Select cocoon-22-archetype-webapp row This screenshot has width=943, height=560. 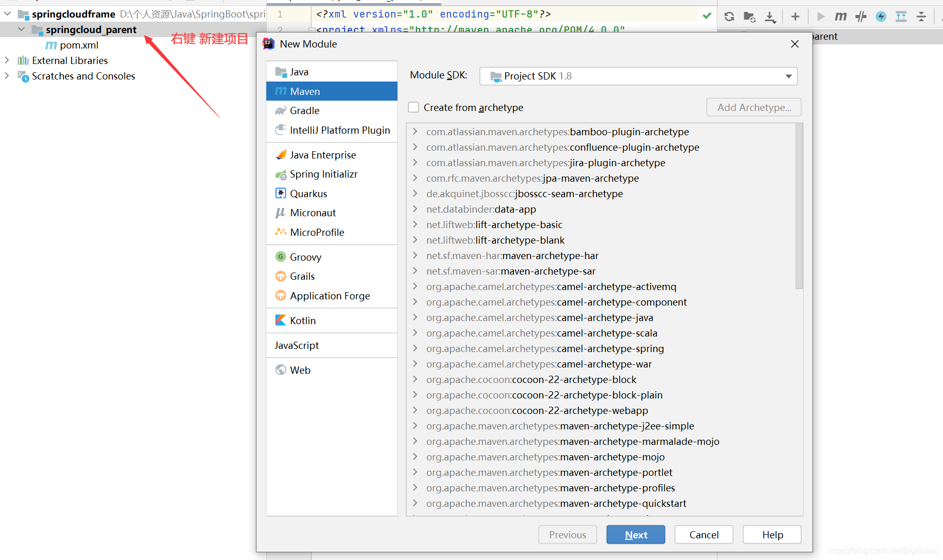point(601,410)
